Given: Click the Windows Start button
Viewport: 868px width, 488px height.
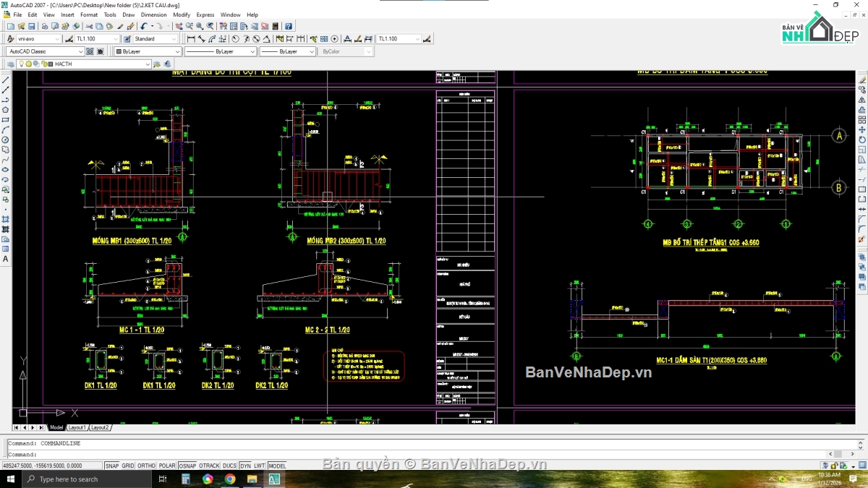Looking at the screenshot, I should (x=12, y=479).
